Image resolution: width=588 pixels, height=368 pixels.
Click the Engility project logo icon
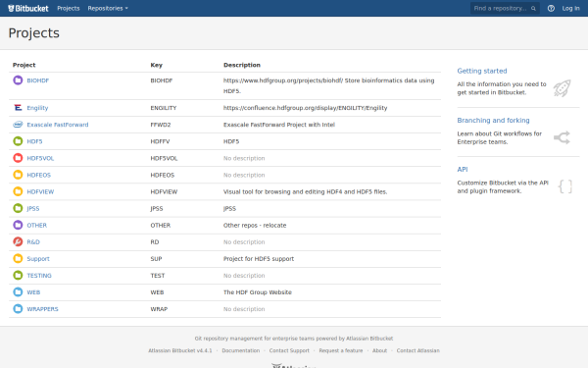pos(18,108)
